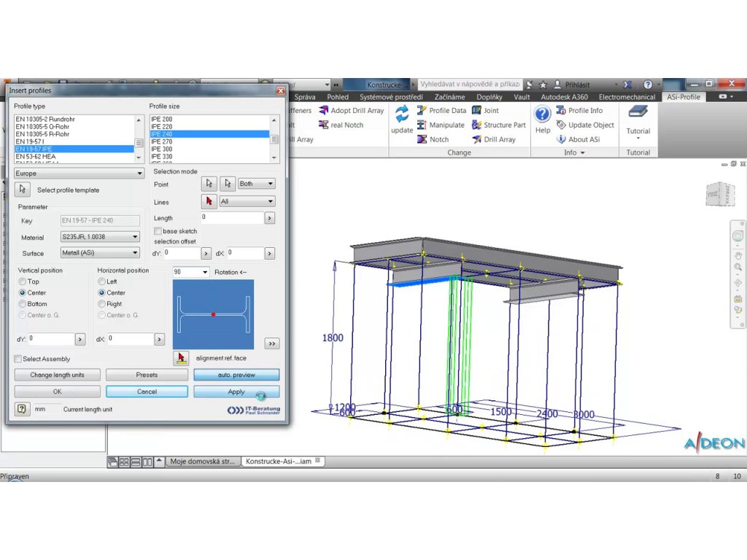Click alignment ref. face picker icon

click(181, 357)
